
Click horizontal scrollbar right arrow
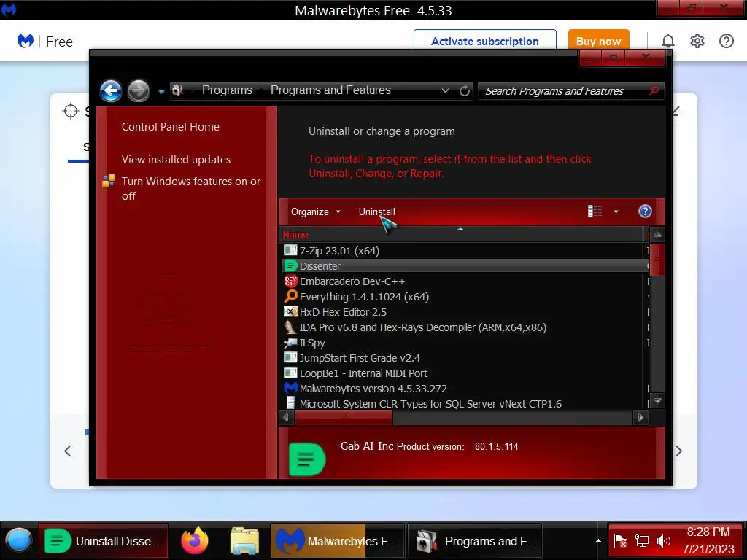click(640, 418)
